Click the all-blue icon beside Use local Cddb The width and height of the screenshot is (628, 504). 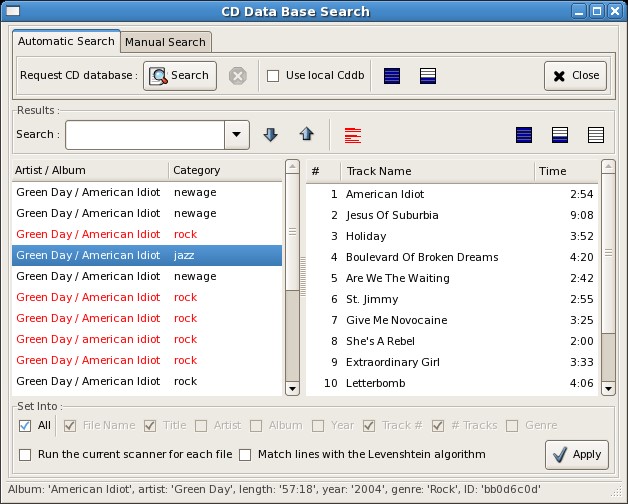[x=392, y=76]
